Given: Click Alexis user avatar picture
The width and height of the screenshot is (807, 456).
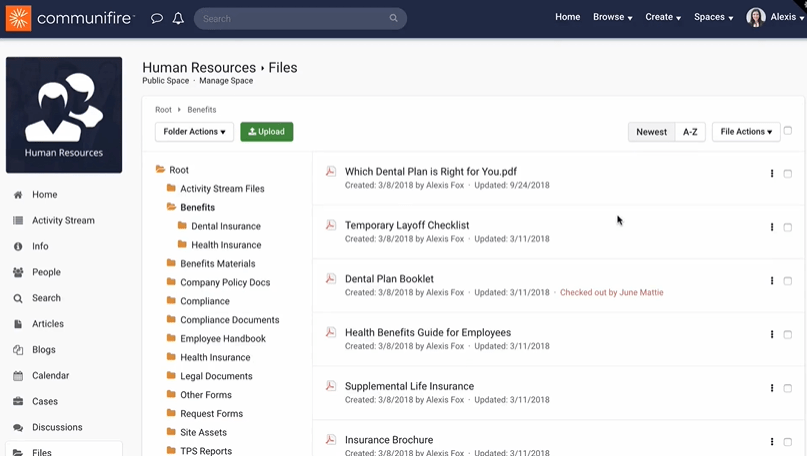Looking at the screenshot, I should point(756,17).
